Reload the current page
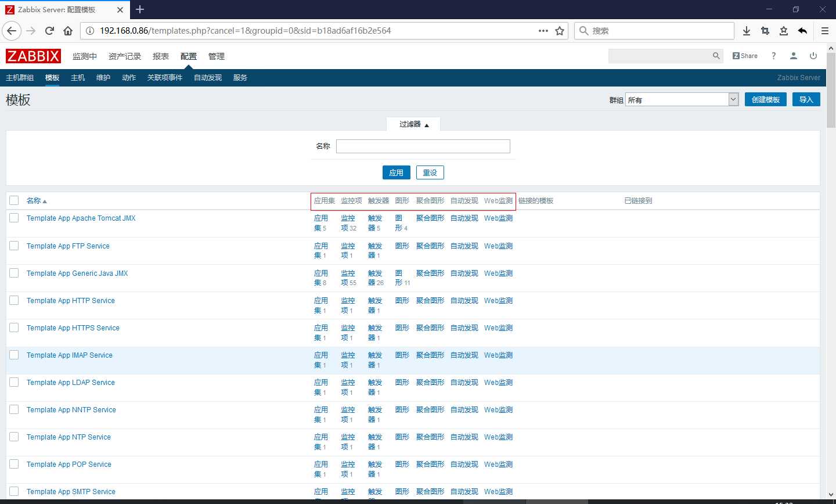This screenshot has height=504, width=836. [50, 31]
